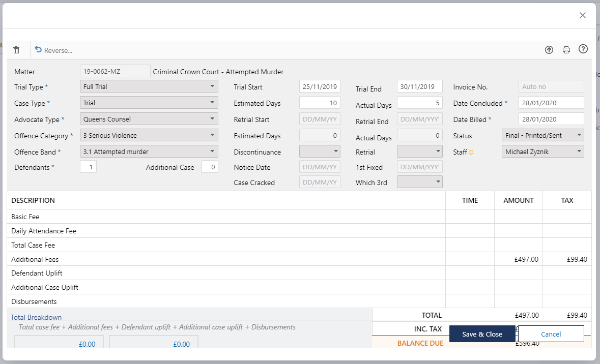This screenshot has height=364, width=600.
Task: Open the Advocate Type dropdown
Action: point(149,119)
